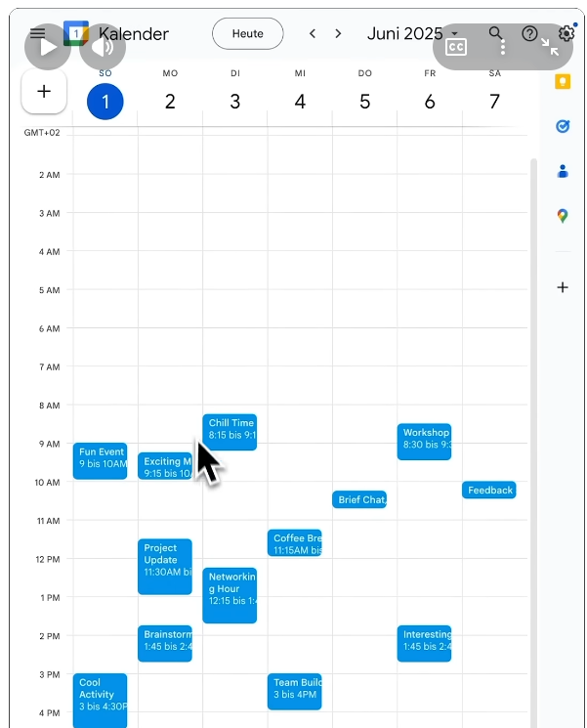Viewport: 587px width, 728px height.
Task: Mute the video with speaker button
Action: pyautogui.click(x=103, y=47)
